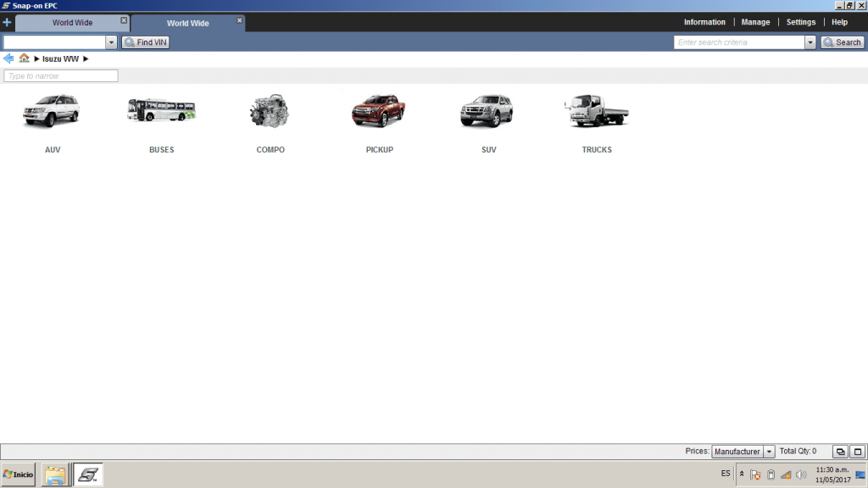
Task: Show hidden system tray icons
Action: 742,474
